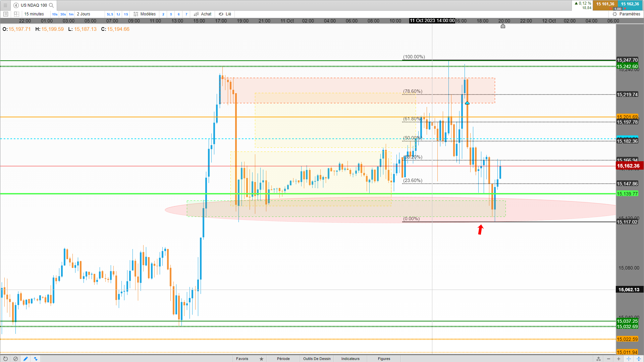Toggle the SLS shortcut button
Image resolution: width=644 pixels, height=362 pixels.
(110, 14)
